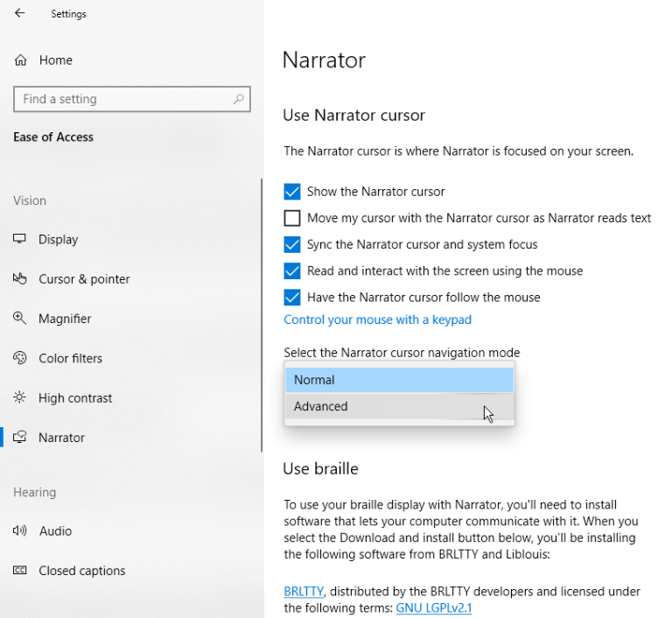This screenshot has width=672, height=618.
Task: Click the Audio speaker icon
Action: [x=20, y=531]
